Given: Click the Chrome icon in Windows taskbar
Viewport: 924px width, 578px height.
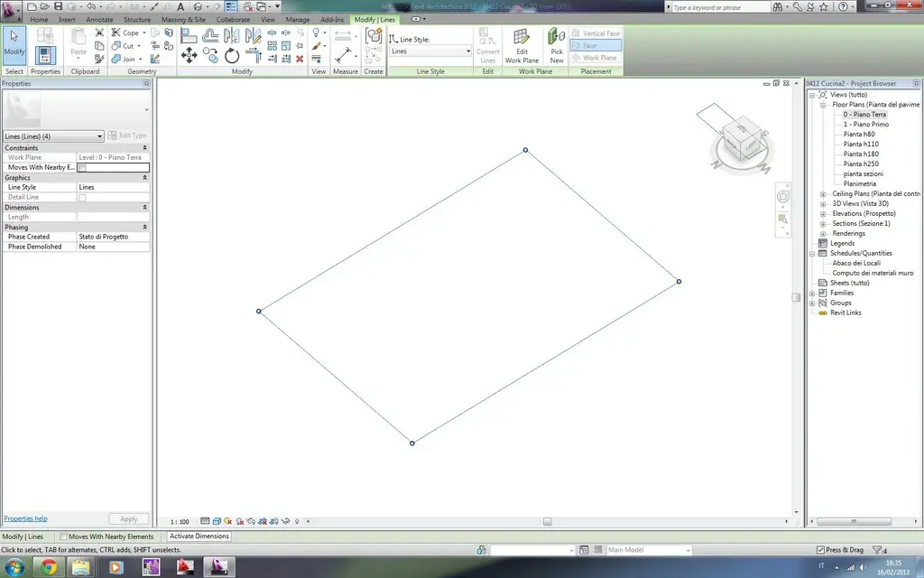Looking at the screenshot, I should coord(49,567).
